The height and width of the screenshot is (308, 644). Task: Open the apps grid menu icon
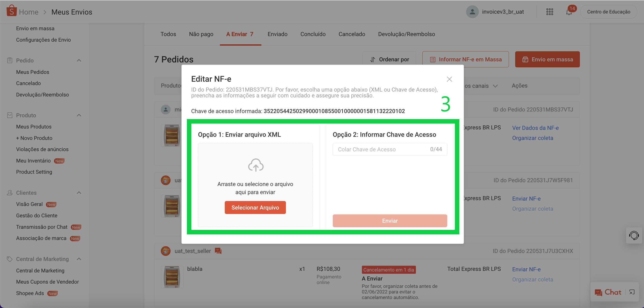pos(549,12)
